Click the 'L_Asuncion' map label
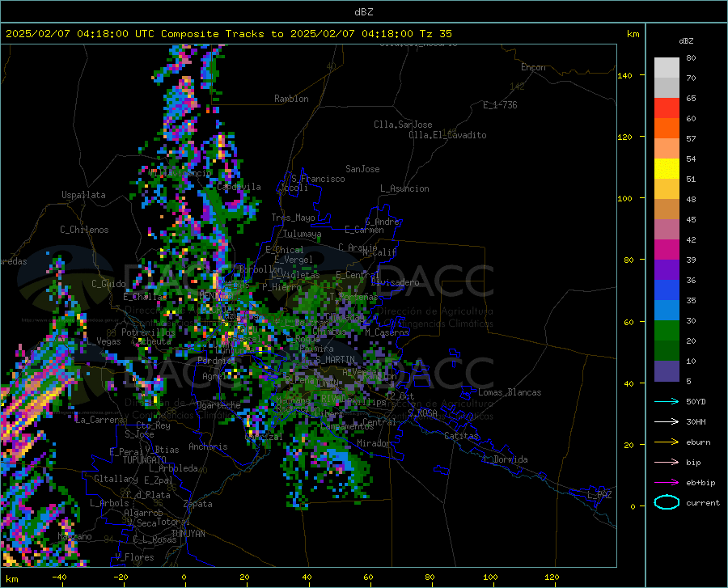This screenshot has height=588, width=728. coord(404,188)
